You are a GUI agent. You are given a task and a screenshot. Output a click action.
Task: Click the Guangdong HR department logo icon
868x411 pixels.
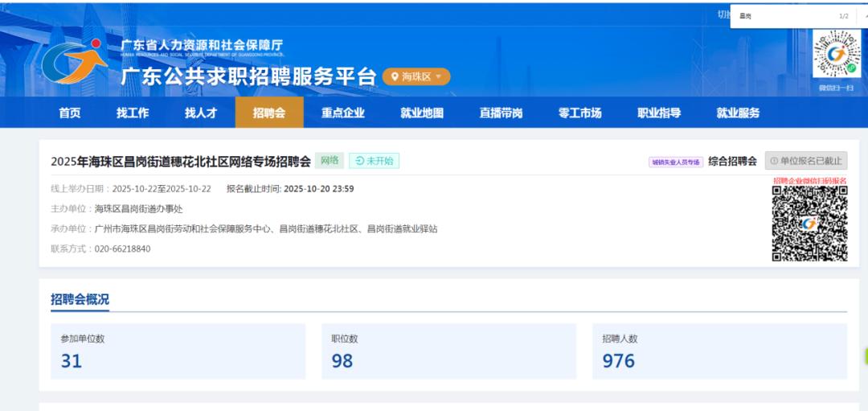pyautogui.click(x=74, y=61)
